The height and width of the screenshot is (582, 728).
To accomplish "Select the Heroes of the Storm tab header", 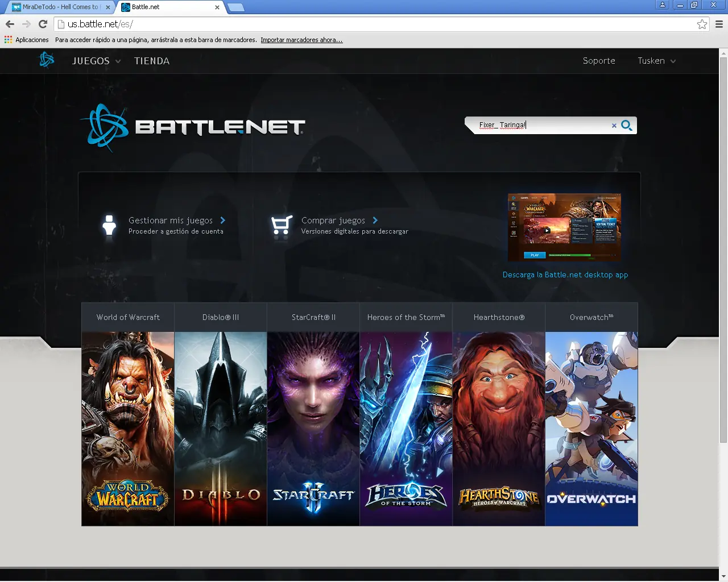I will [406, 317].
